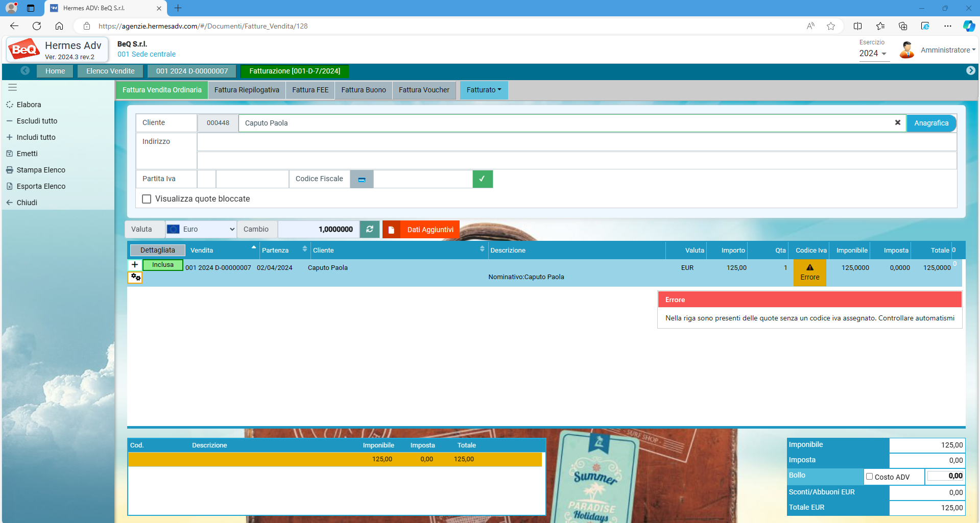Image resolution: width=980 pixels, height=523 pixels.
Task: Clear the Caputo Paola client field with X
Action: (x=897, y=122)
